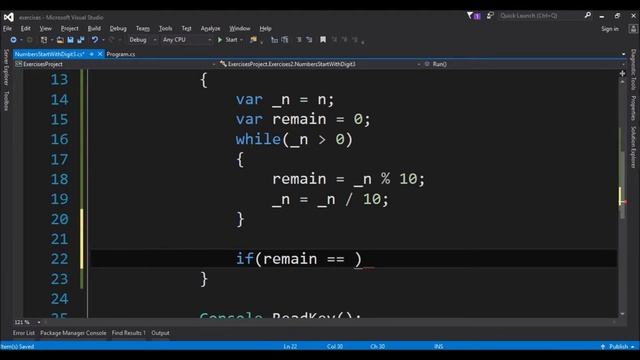
Task: Click the Visual Studio logo icon
Action: pyautogui.click(x=9, y=17)
